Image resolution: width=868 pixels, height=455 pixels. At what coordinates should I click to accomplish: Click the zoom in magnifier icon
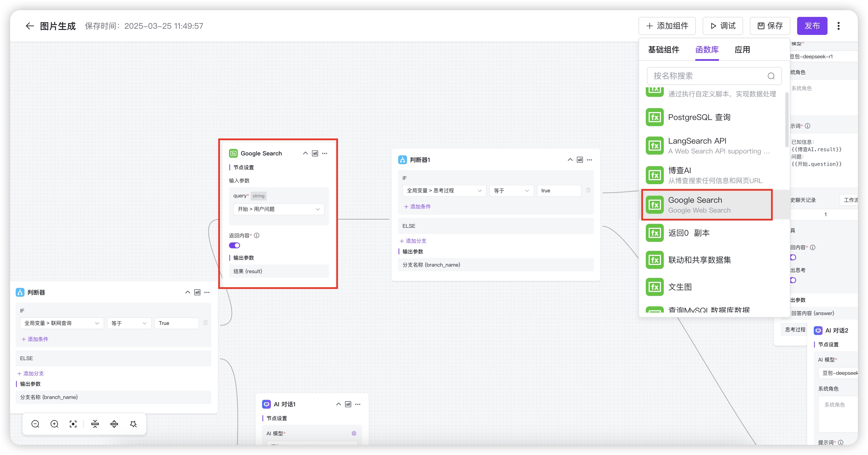pos(54,424)
